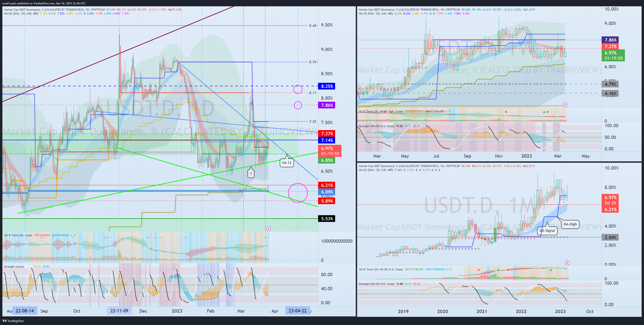Click the 1M chart title legend text

pyautogui.click(x=447, y=166)
